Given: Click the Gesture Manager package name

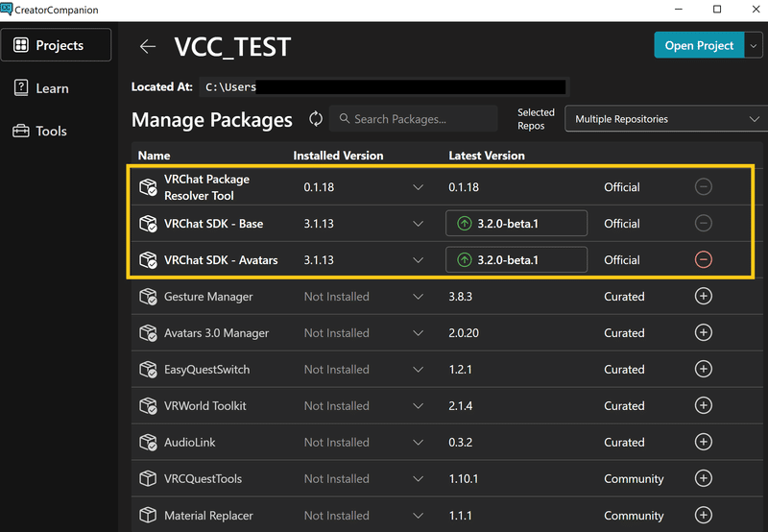Looking at the screenshot, I should click(x=208, y=297).
